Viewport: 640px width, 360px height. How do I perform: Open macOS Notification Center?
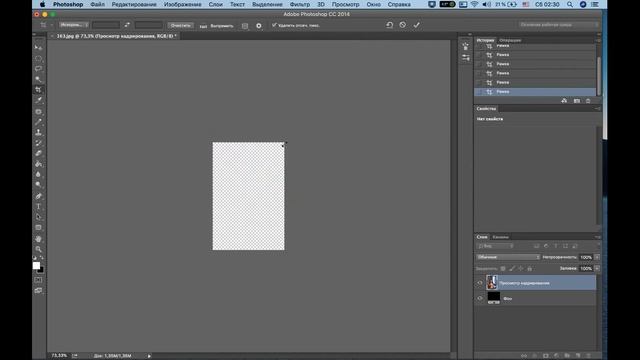click(x=595, y=4)
